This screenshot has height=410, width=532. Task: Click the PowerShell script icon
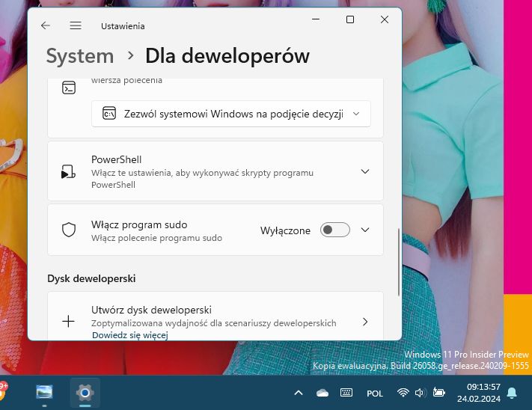pyautogui.click(x=68, y=171)
